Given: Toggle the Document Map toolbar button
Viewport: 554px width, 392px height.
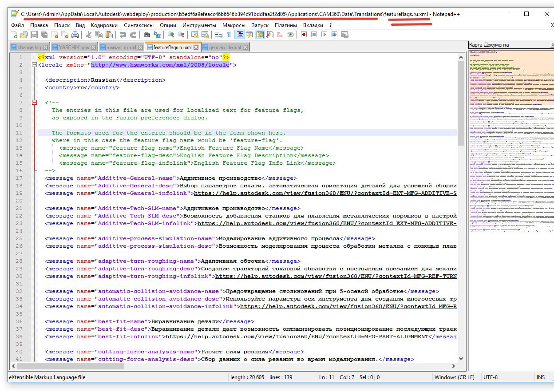Looking at the screenshot, I should 260,35.
